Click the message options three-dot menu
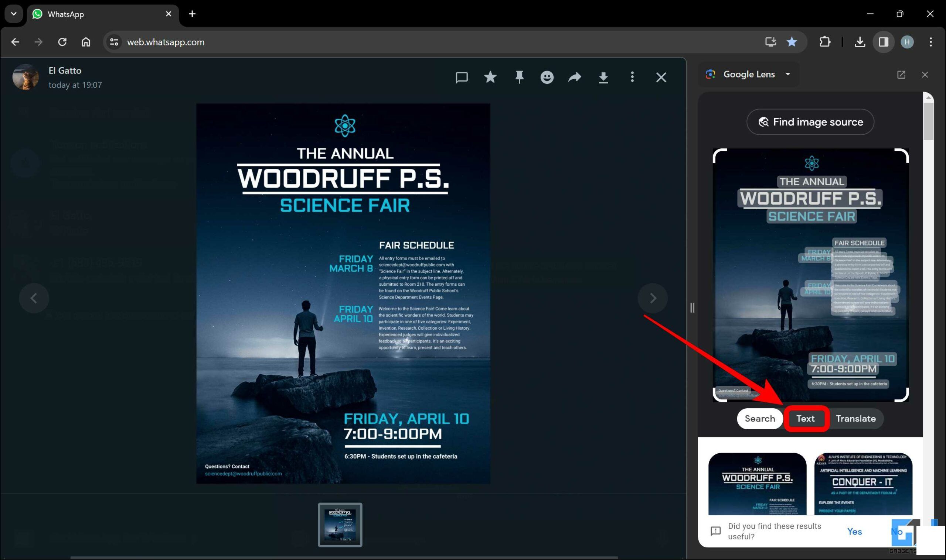The image size is (946, 560). pos(632,77)
